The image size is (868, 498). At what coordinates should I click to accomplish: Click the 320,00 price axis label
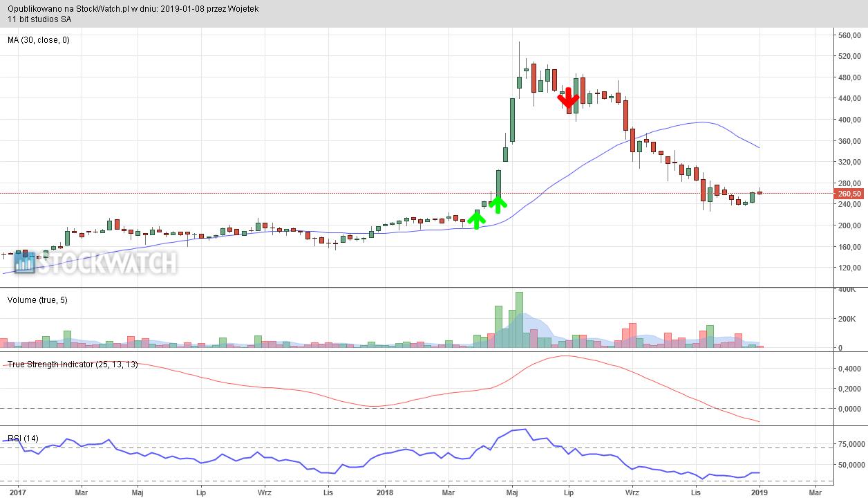coord(848,162)
